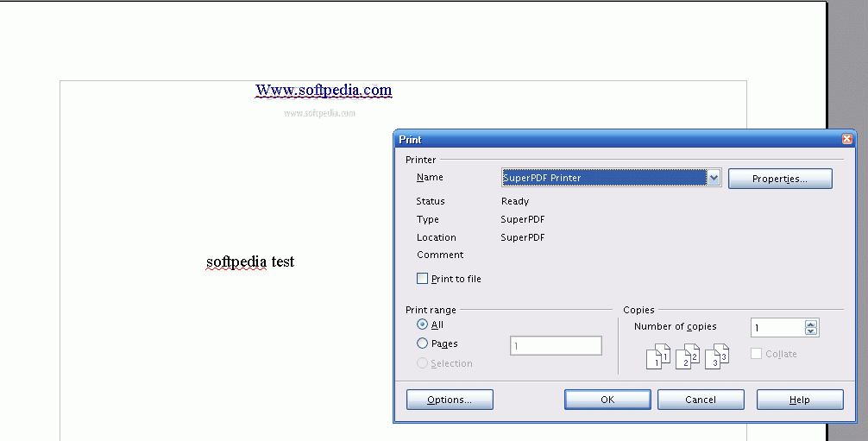The height and width of the screenshot is (441, 868).
Task: Select the All print range option
Action: click(x=423, y=324)
